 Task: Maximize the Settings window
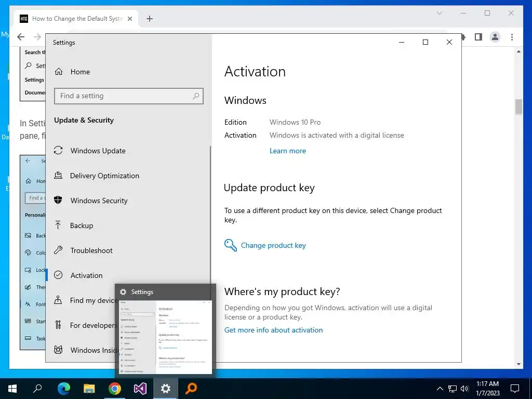425,43
